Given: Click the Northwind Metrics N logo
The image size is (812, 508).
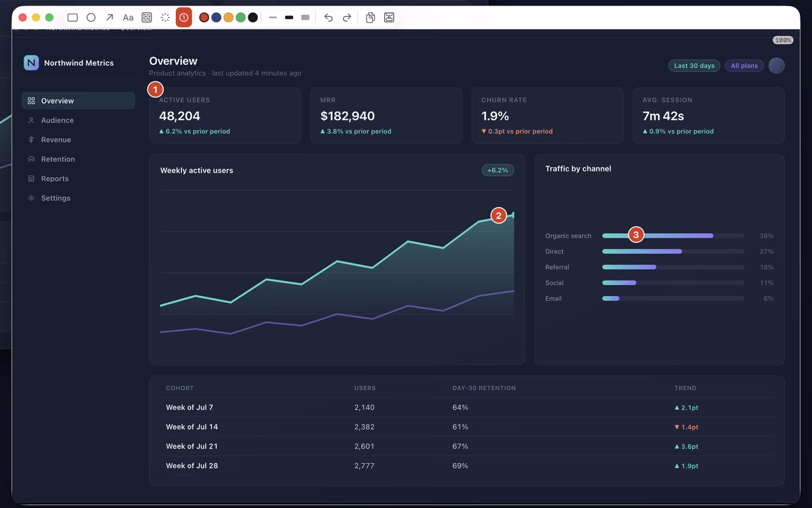Looking at the screenshot, I should click(31, 62).
